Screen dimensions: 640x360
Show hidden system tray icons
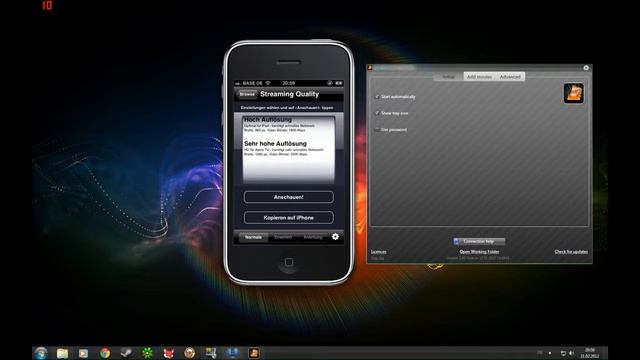550,353
